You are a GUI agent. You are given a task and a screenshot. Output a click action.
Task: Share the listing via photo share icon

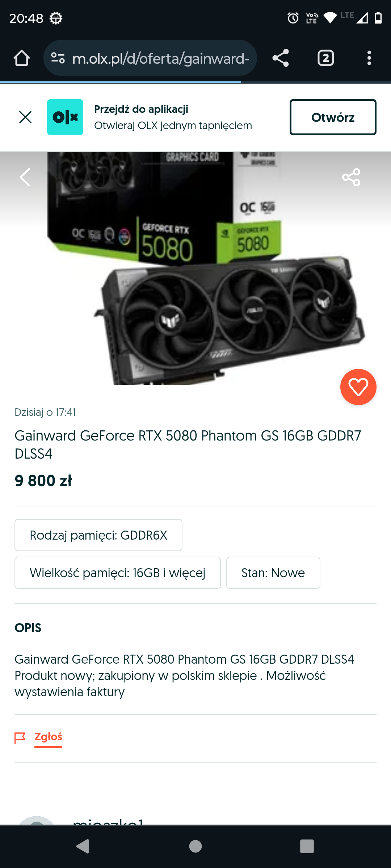pos(351,177)
